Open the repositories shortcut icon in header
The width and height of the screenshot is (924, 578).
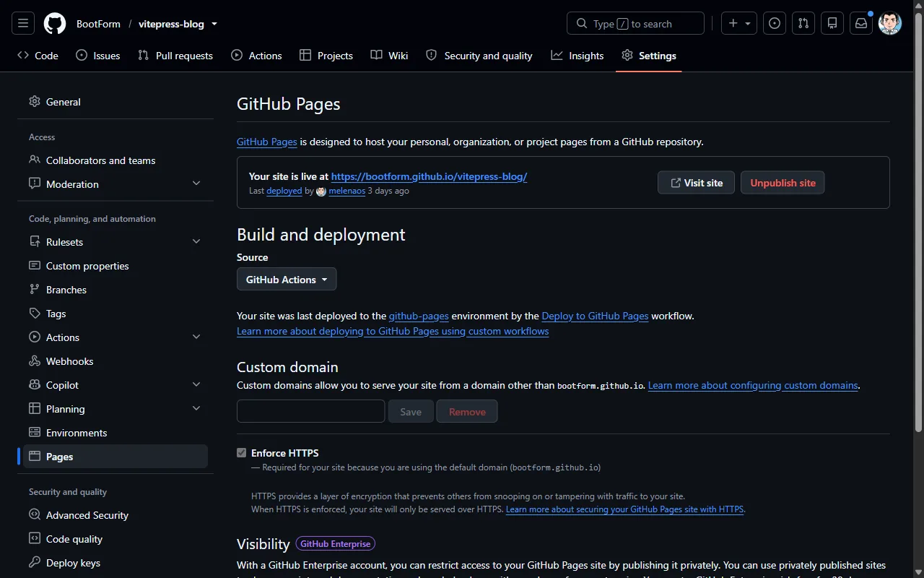point(832,23)
